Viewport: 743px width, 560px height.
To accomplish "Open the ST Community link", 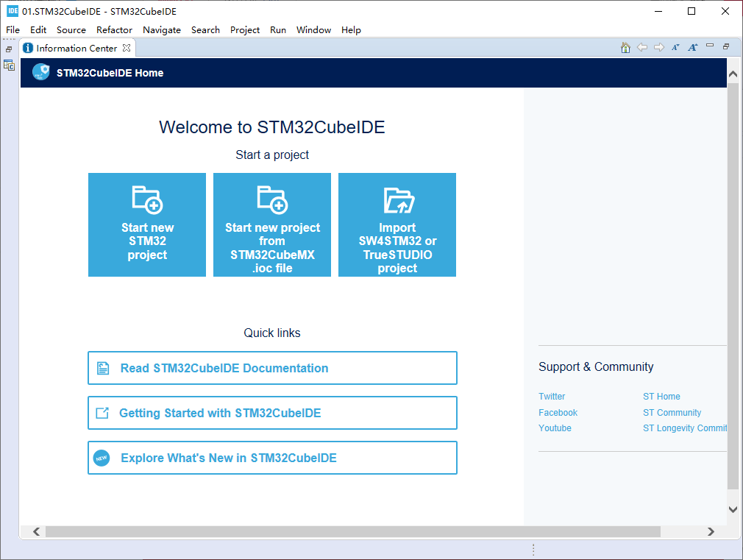I will pos(672,413).
